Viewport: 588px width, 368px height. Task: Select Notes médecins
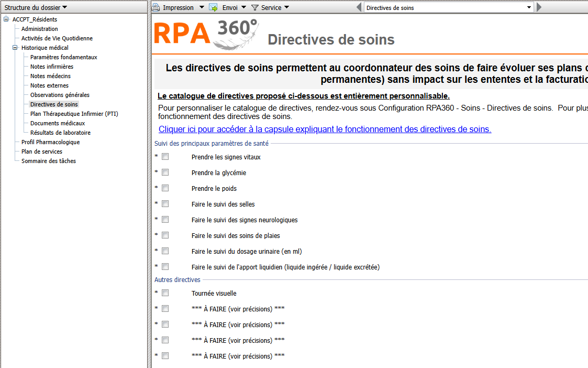tap(50, 76)
